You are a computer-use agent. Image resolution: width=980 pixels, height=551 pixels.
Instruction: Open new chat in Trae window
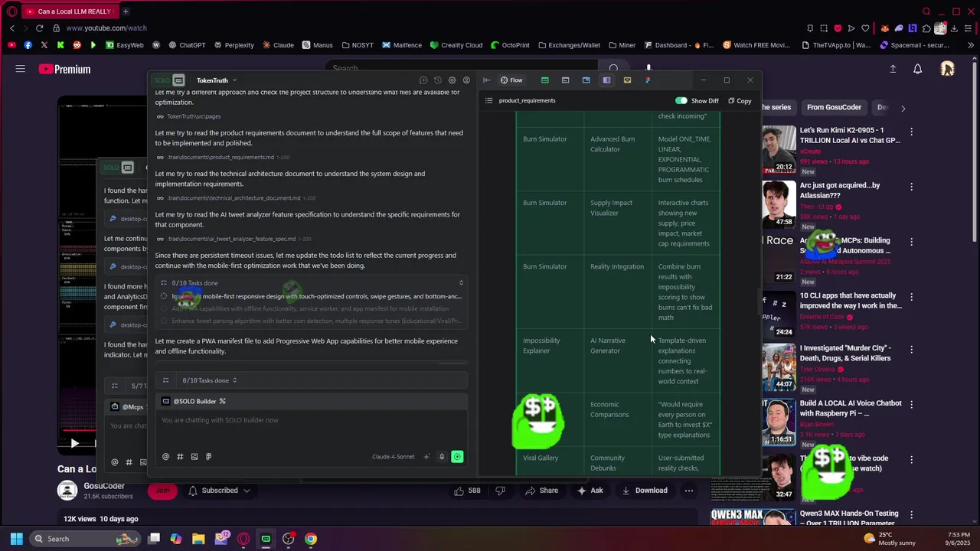tap(423, 80)
